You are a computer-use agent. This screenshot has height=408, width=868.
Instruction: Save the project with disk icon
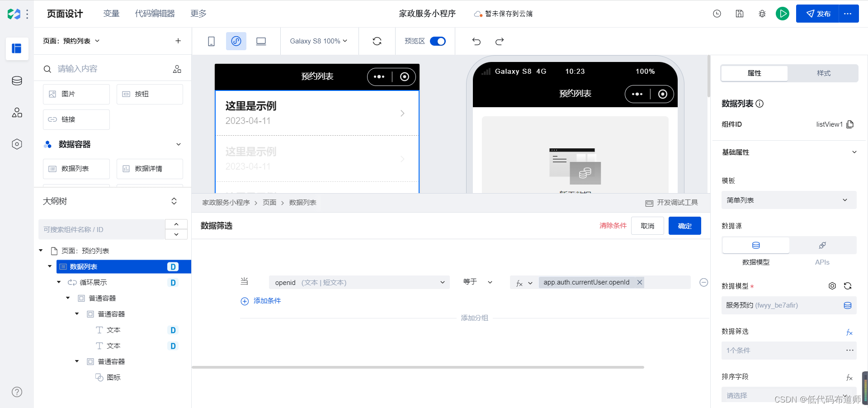[740, 14]
